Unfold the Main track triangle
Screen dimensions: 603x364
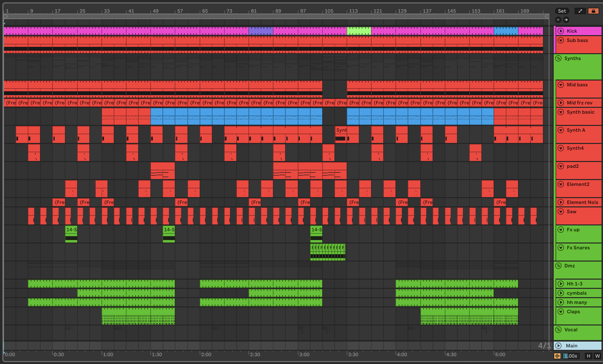[558, 346]
